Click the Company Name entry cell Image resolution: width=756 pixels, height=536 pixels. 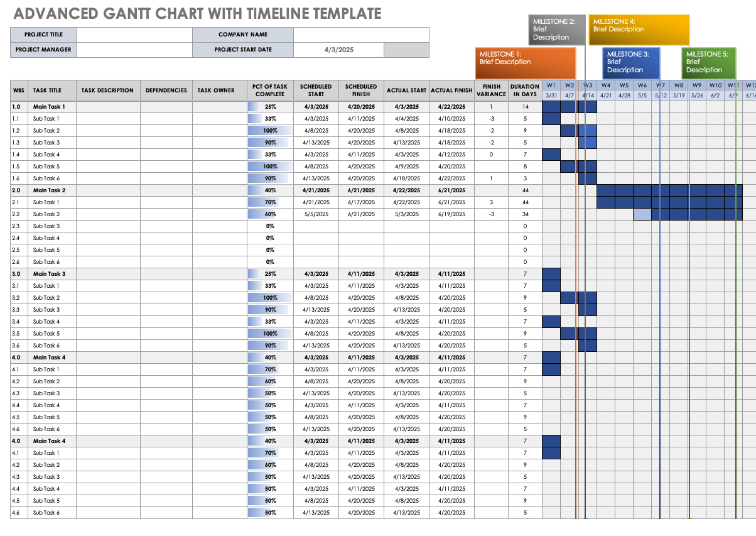(361, 35)
